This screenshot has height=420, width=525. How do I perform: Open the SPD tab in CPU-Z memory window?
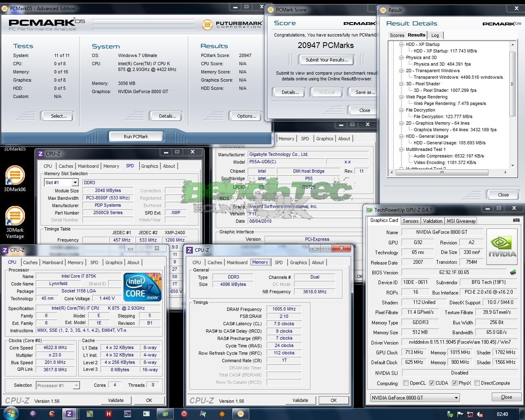pos(278,262)
